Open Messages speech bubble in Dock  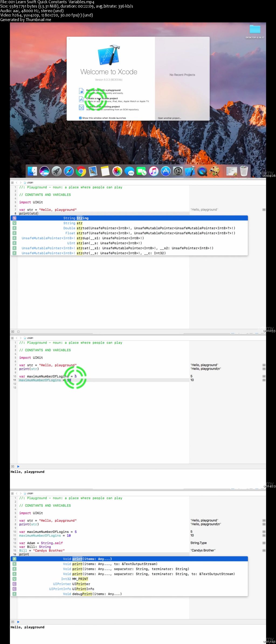point(129,171)
